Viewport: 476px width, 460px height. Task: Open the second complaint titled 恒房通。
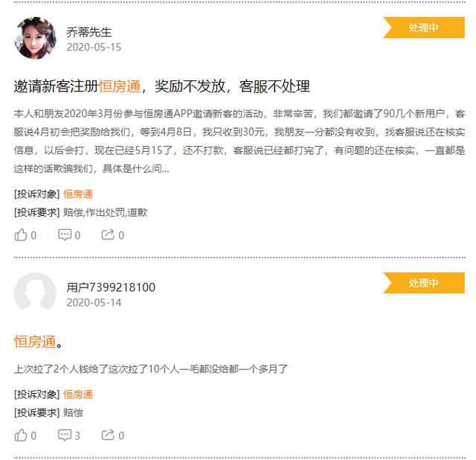tap(38, 342)
